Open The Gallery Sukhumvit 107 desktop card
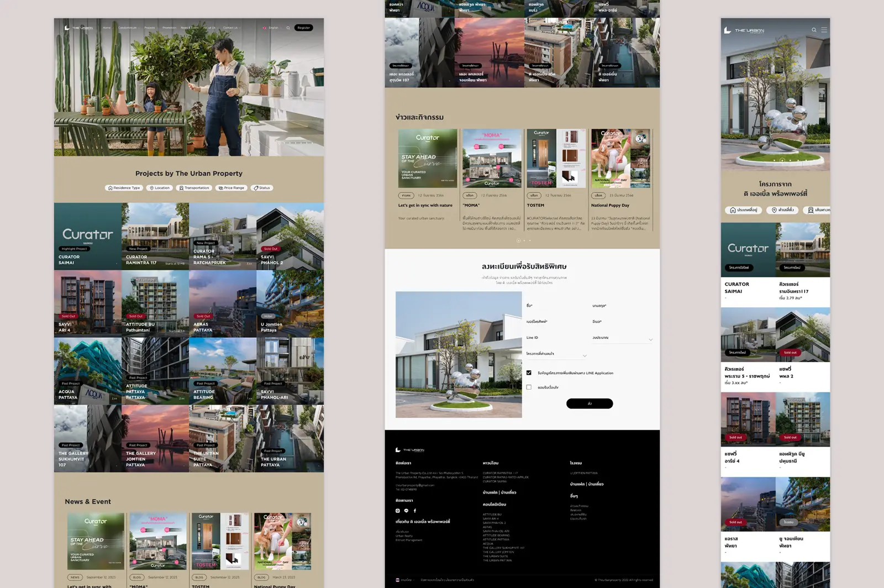The height and width of the screenshot is (588, 884). [x=88, y=438]
